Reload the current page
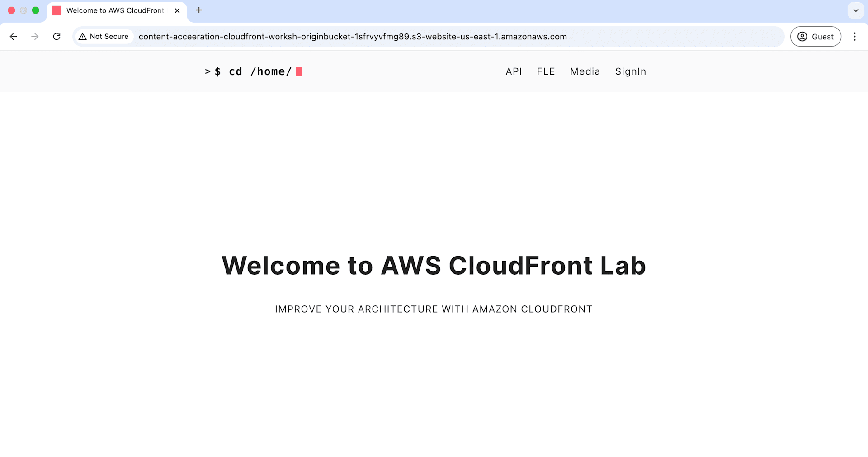 [x=57, y=37]
